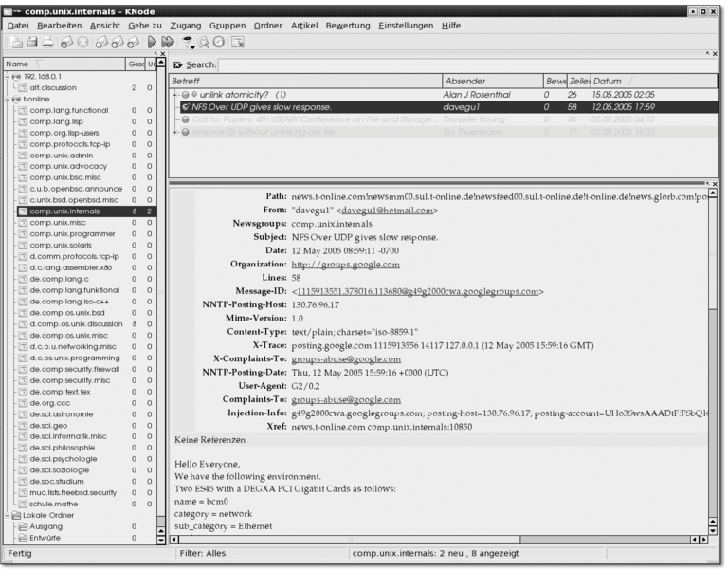Collapse the Lokale Ordner tree node

click(7, 515)
